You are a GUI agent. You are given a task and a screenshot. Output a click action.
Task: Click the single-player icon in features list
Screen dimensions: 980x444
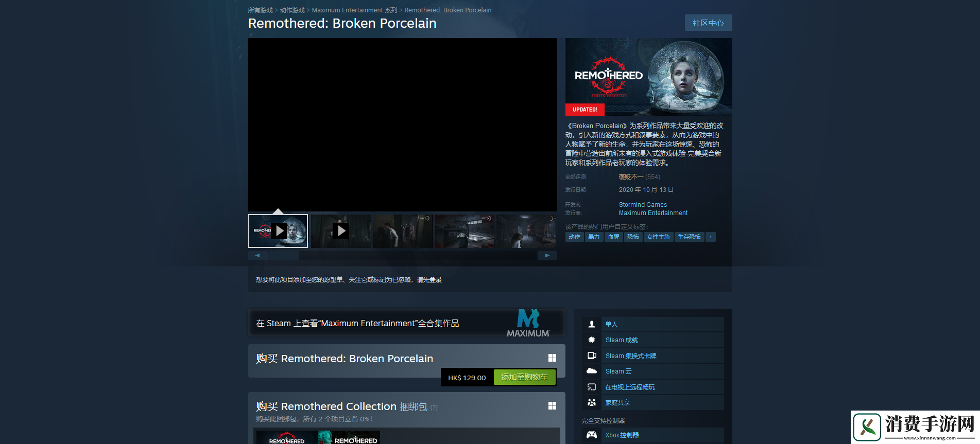(x=592, y=324)
